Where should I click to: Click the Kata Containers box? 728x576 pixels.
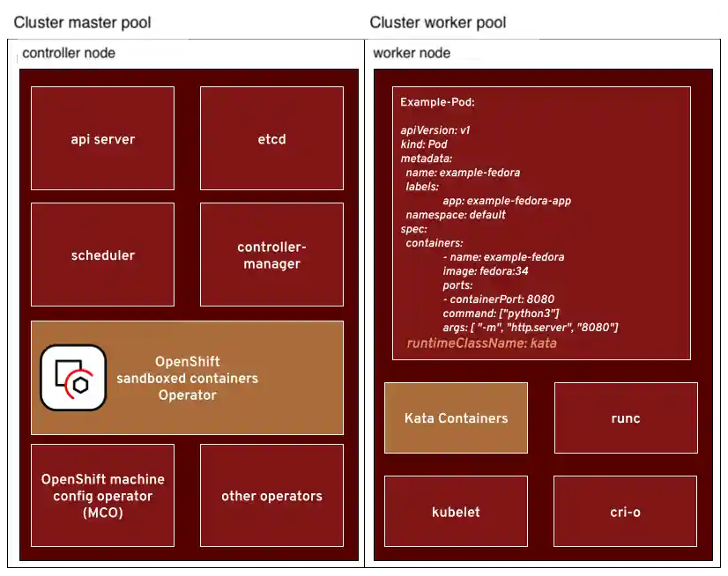456,417
